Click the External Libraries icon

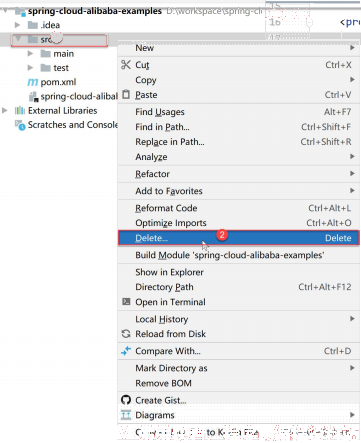click(20, 110)
